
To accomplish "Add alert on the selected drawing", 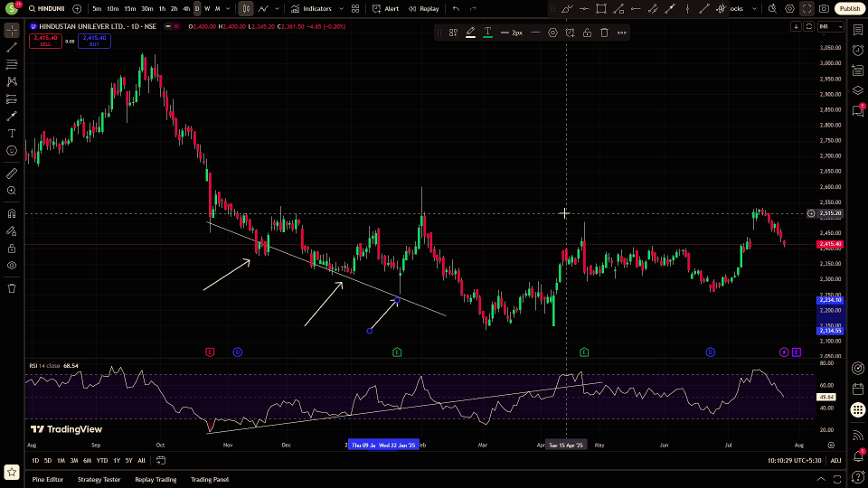I will coord(570,33).
